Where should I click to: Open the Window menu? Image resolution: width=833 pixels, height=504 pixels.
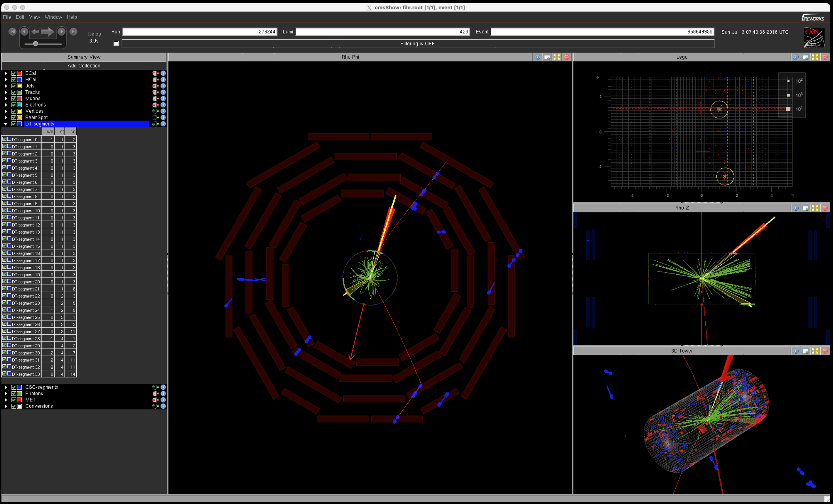coord(53,17)
